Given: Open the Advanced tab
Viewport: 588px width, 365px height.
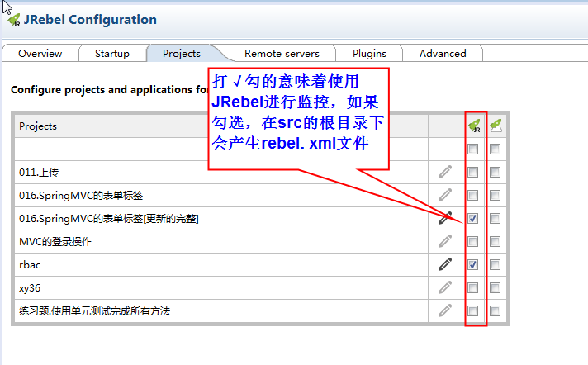Looking at the screenshot, I should point(443,54).
